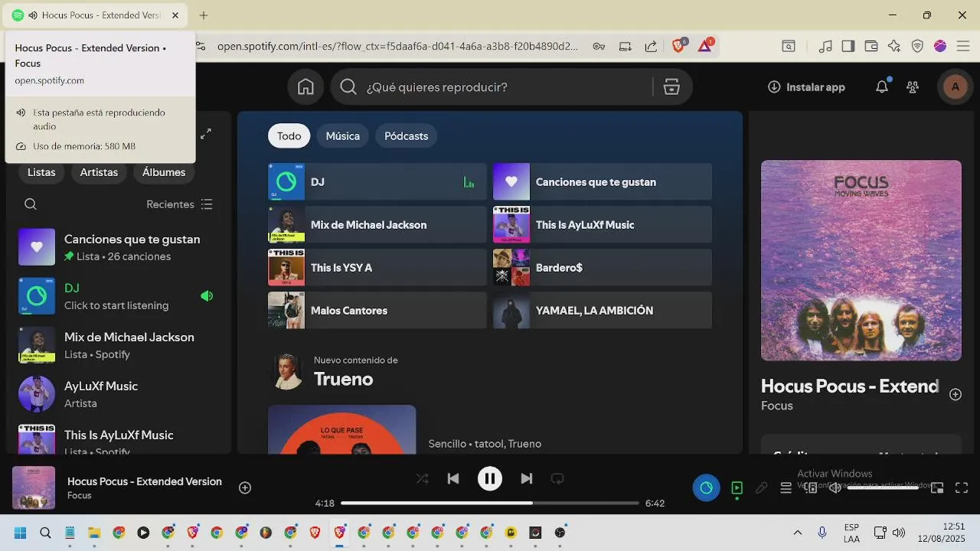Toggle the DJ mode blue button
This screenshot has height=551, width=980.
point(706,487)
